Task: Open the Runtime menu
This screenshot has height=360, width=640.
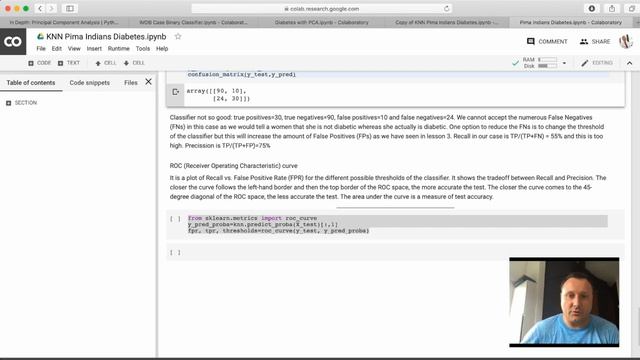Action: [118, 49]
